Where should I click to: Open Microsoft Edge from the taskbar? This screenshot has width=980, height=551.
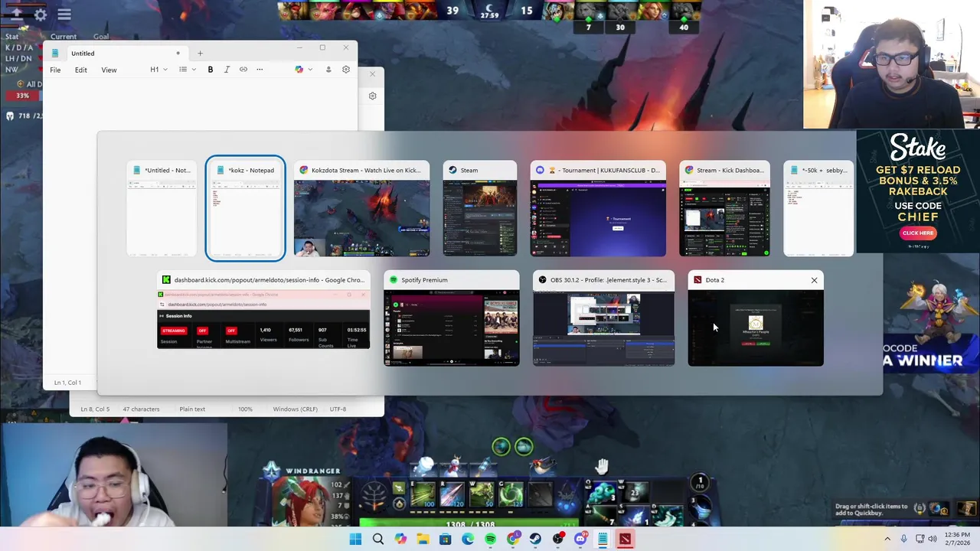coord(468,539)
